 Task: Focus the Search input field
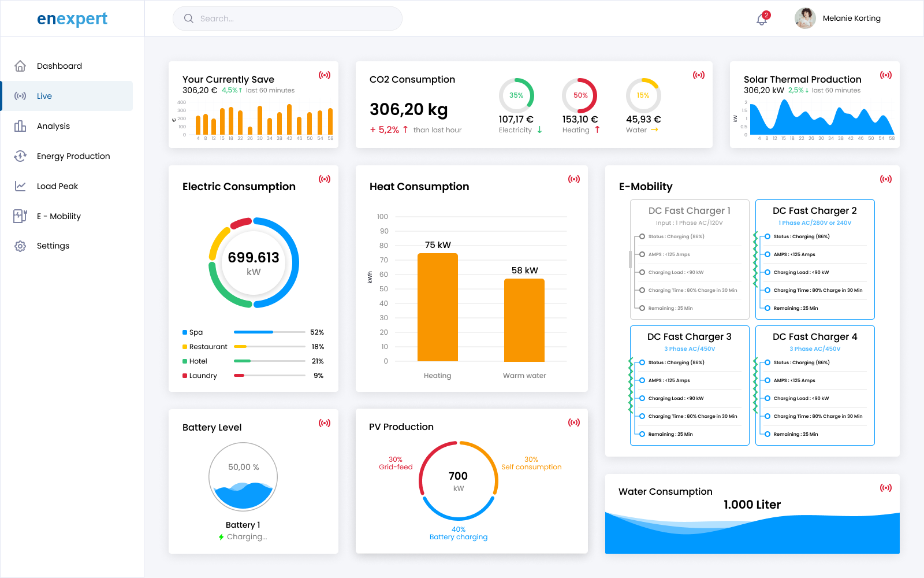[288, 18]
